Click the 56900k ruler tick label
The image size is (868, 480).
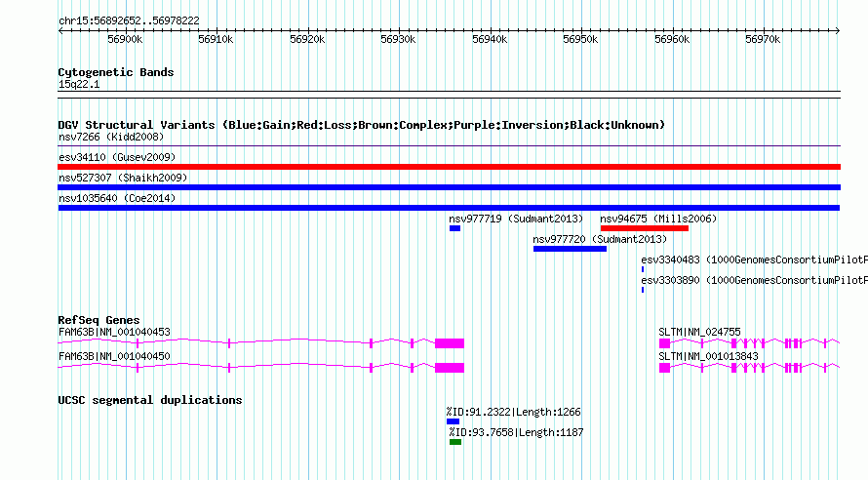pyautogui.click(x=125, y=39)
